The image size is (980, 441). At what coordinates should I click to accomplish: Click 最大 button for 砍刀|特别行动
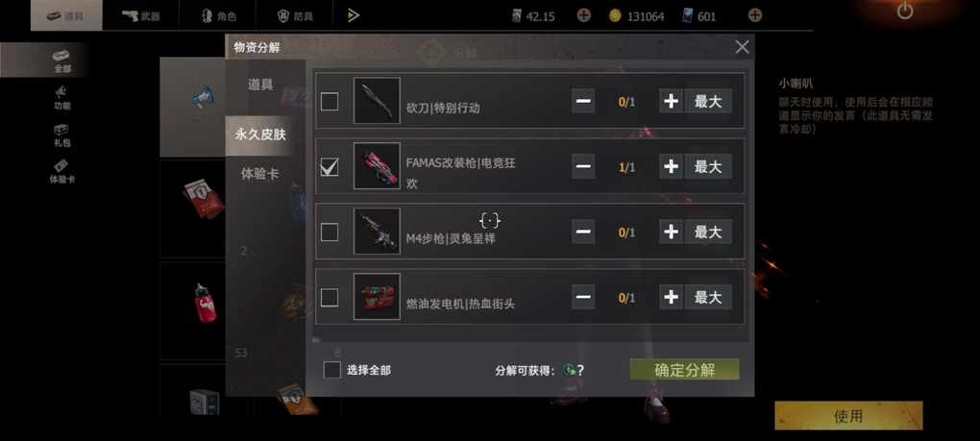click(708, 101)
